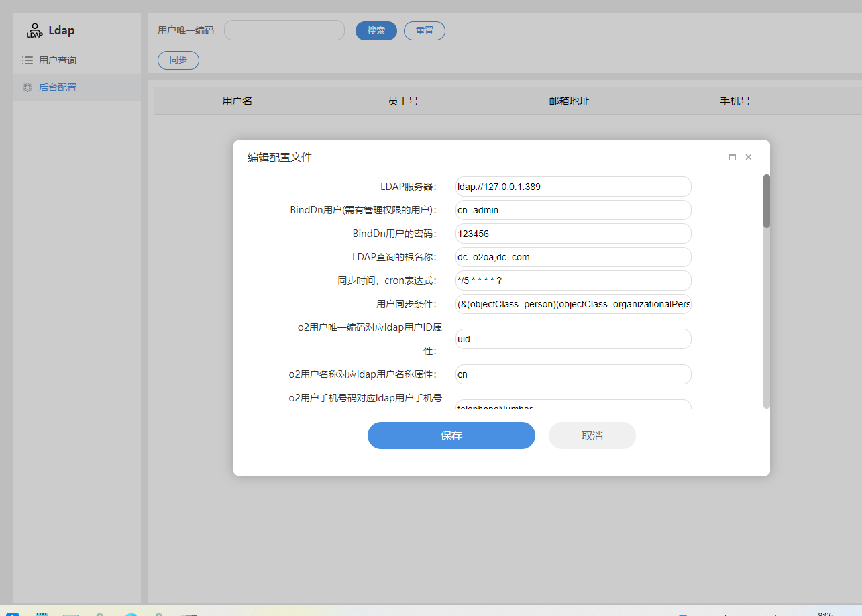This screenshot has width=862, height=616.
Task: Click the list icon beside 用户查询
Action: pos(28,60)
